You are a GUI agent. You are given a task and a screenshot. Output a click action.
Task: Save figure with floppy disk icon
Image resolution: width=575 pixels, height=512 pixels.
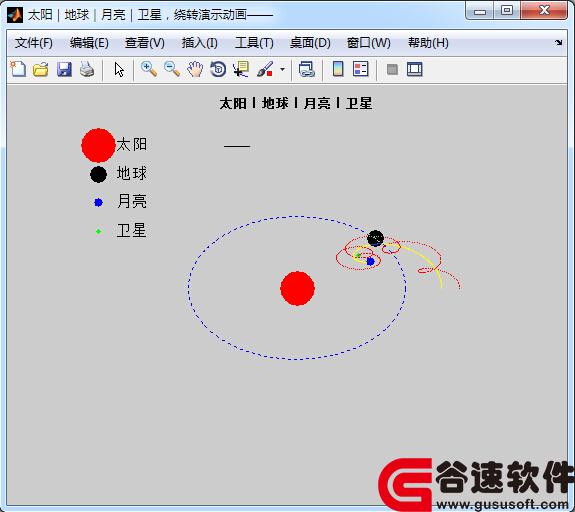pyautogui.click(x=64, y=69)
